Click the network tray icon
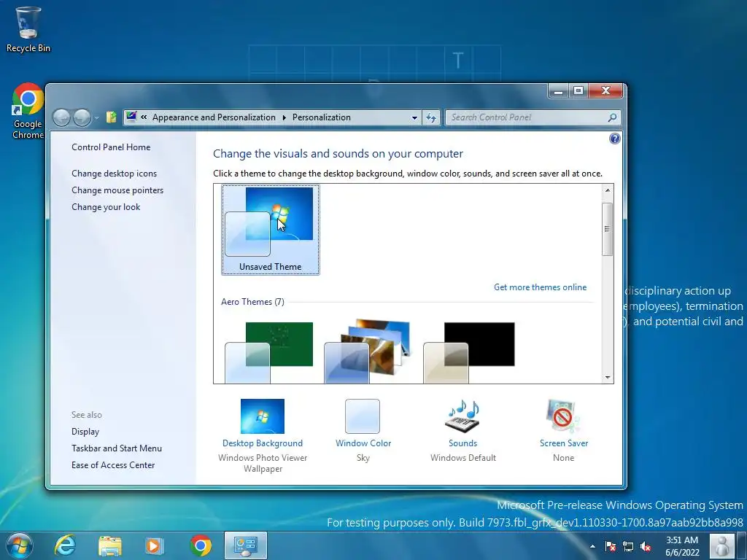Screen dimensions: 747x560 pyautogui.click(x=628, y=546)
